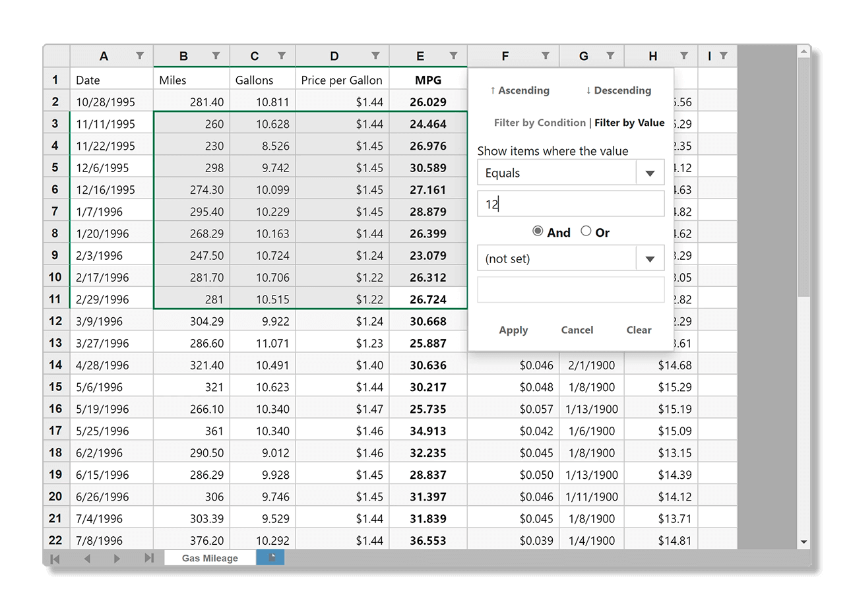This screenshot has width=851, height=616.
Task: Click the filter icon in column G header
Action: coord(610,56)
